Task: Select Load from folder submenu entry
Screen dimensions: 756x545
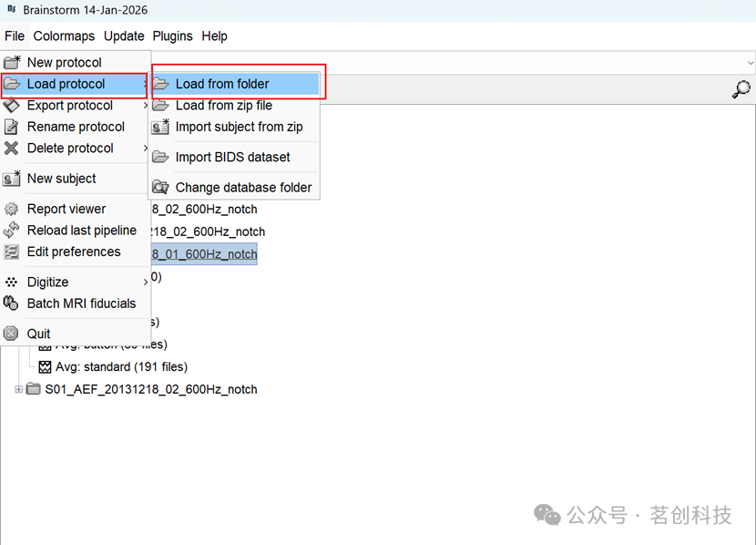Action: point(236,84)
